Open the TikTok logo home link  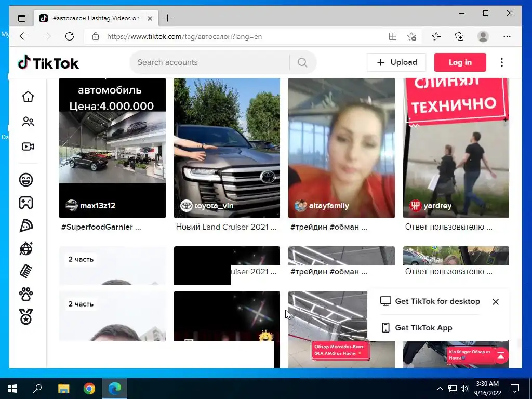click(48, 63)
